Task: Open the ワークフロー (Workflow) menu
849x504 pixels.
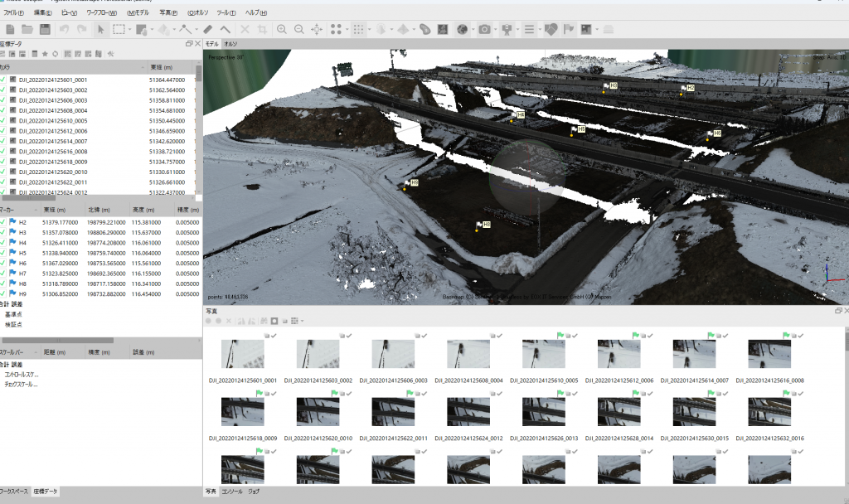Action: click(101, 12)
